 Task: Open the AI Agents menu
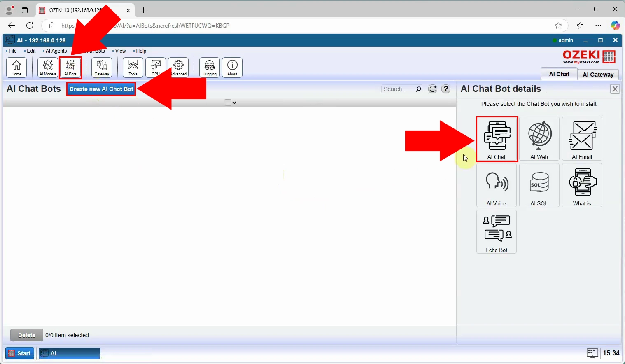point(56,51)
